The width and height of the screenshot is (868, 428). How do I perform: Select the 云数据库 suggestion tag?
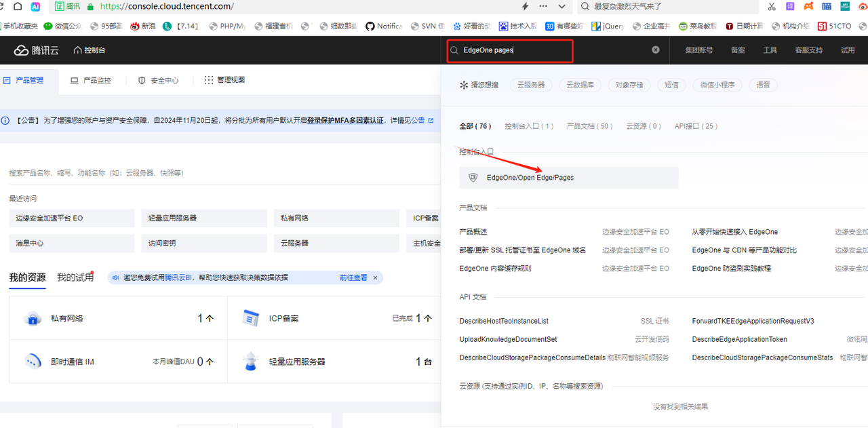580,85
